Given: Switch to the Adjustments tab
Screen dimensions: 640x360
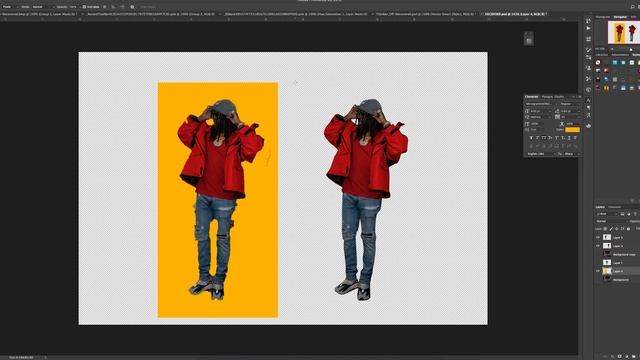Looking at the screenshot, I should point(620,55).
